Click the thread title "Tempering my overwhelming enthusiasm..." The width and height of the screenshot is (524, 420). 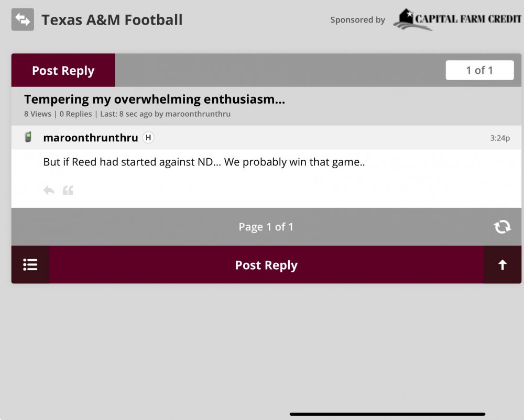point(155,100)
